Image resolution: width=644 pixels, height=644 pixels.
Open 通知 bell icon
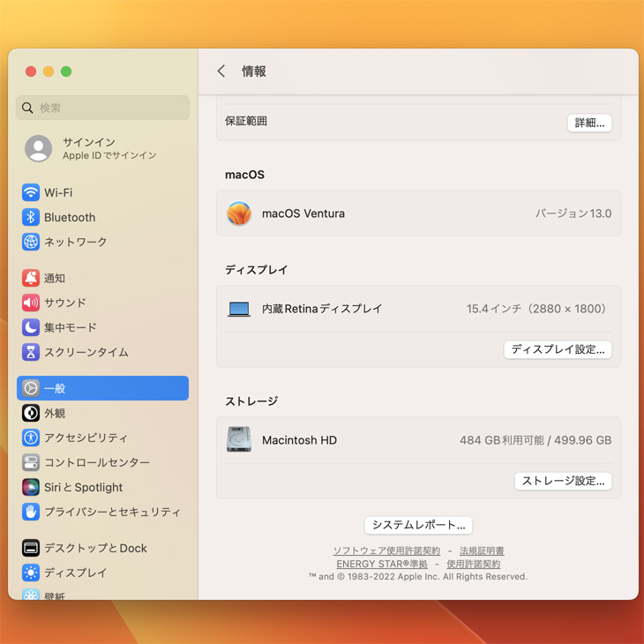[x=30, y=278]
